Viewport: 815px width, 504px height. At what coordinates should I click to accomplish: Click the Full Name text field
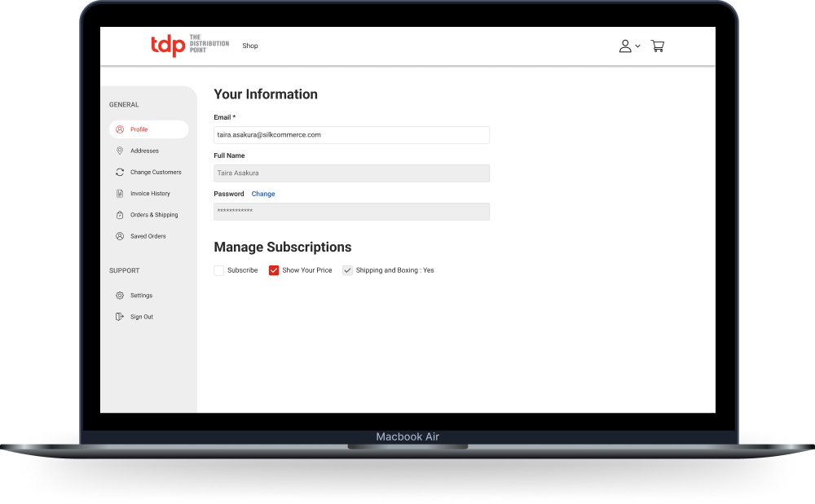pos(351,173)
